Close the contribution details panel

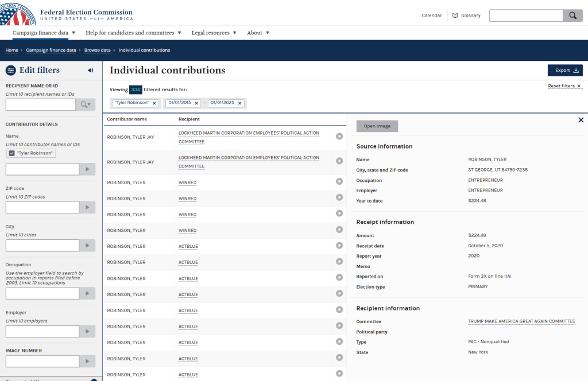(x=581, y=120)
